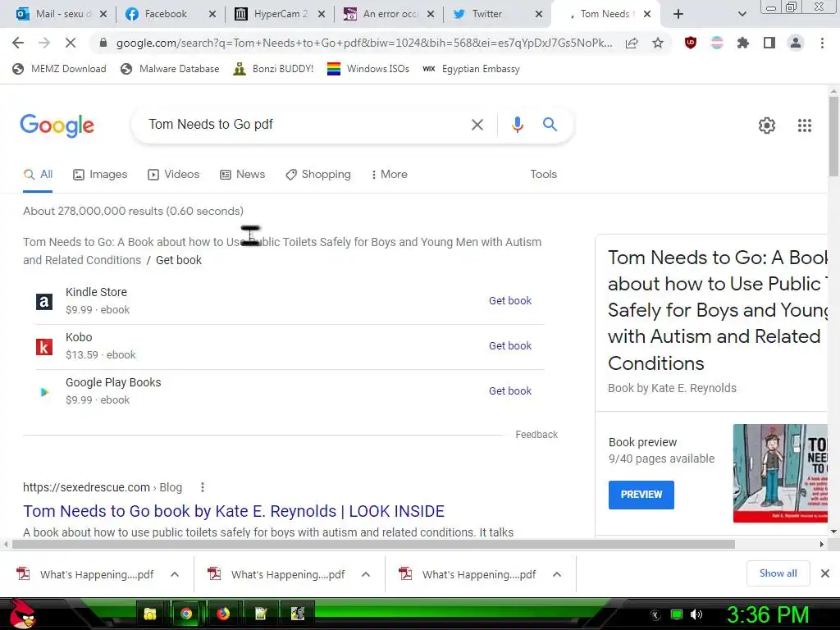The width and height of the screenshot is (840, 630).
Task: Clear the search box with the X
Action: click(x=477, y=125)
